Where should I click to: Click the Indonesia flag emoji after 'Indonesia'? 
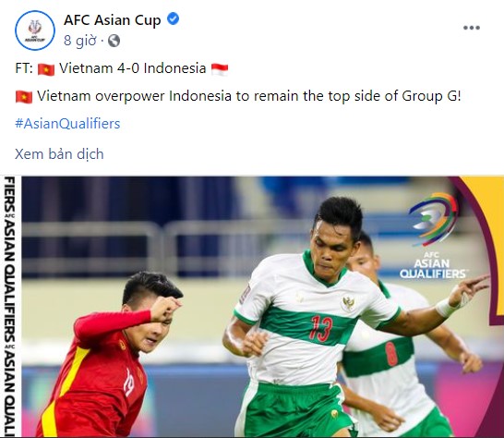220,69
